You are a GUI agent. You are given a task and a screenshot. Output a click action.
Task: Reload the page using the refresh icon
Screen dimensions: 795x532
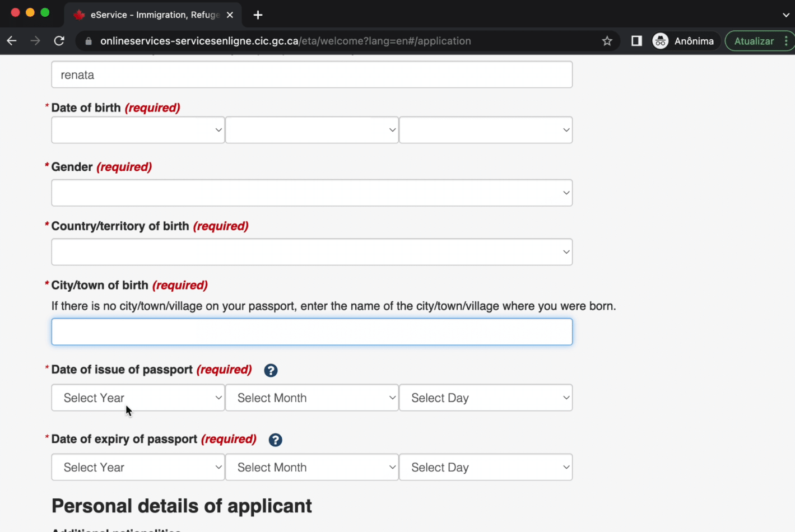59,41
